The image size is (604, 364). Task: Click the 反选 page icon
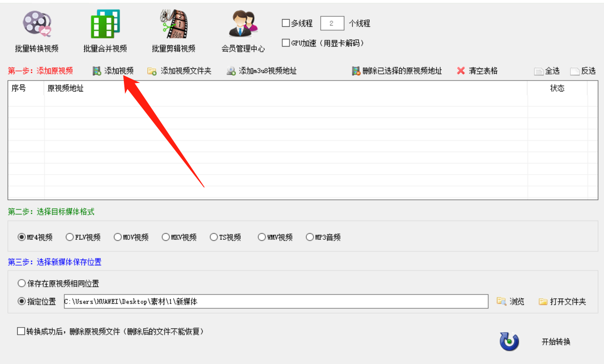[x=575, y=71]
